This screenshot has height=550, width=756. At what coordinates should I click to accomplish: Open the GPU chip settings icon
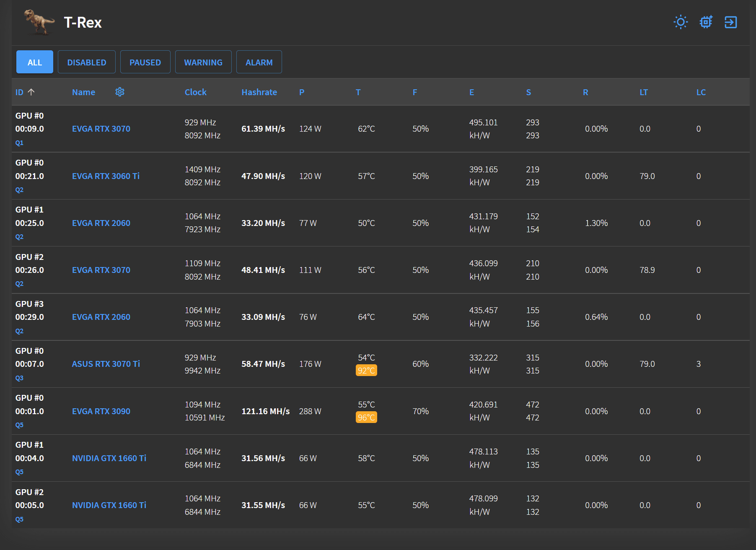click(706, 22)
